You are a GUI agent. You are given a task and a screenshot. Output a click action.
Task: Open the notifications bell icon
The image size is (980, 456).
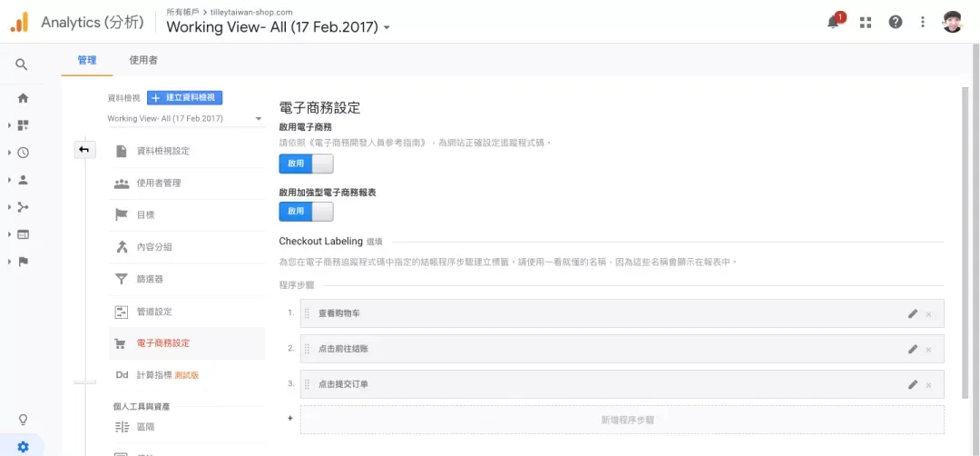click(x=833, y=22)
